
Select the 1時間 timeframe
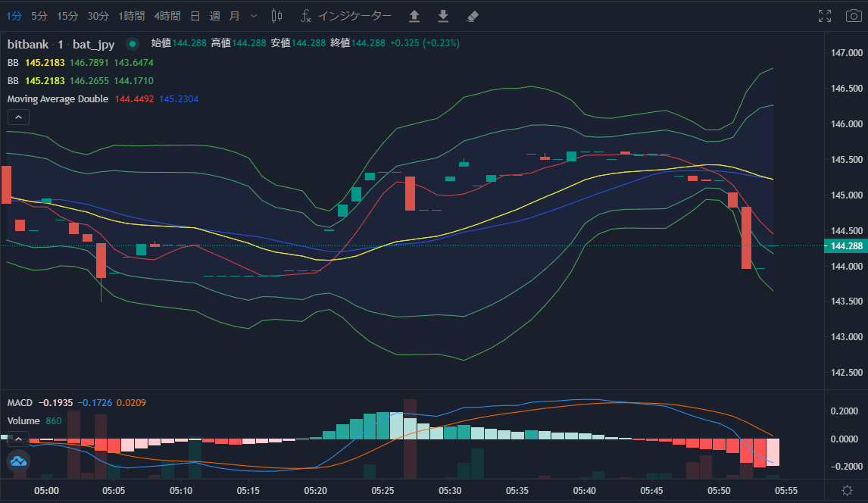coord(132,16)
